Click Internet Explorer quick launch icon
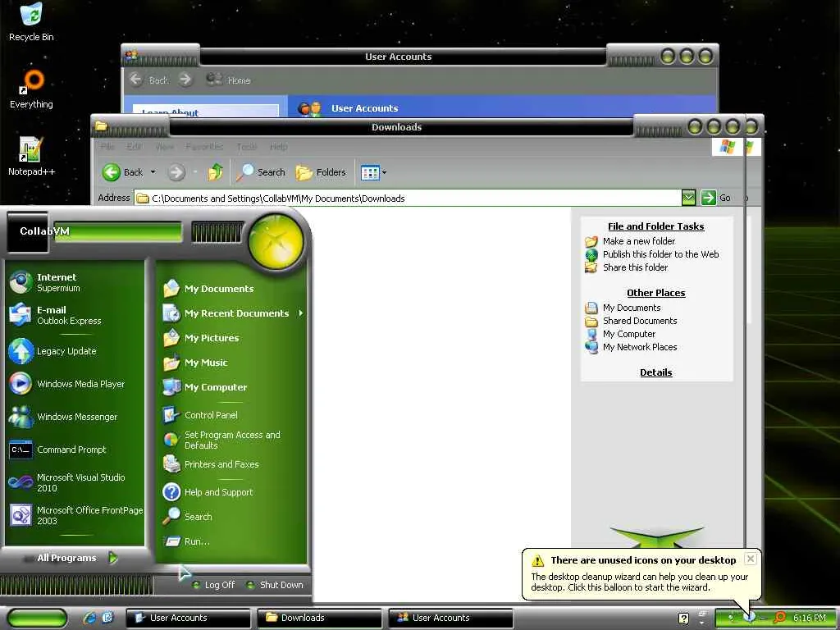Image resolution: width=840 pixels, height=630 pixels. tap(90, 618)
